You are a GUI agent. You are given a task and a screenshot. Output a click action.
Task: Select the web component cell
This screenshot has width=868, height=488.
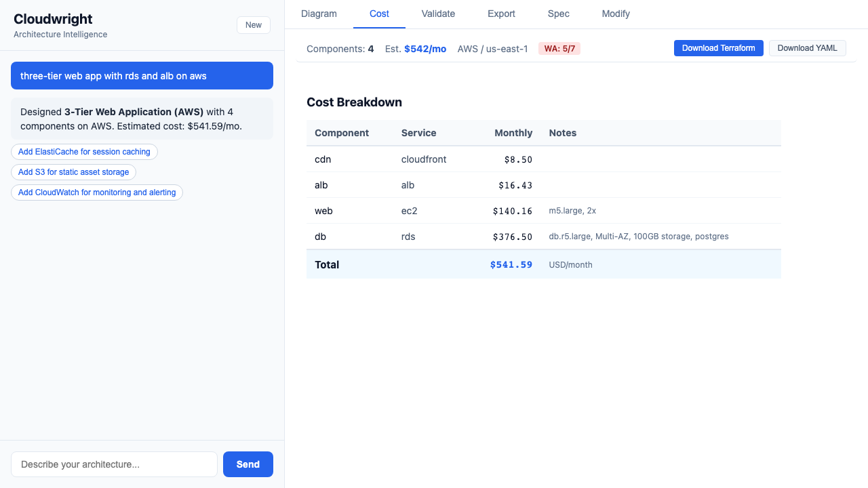323,211
